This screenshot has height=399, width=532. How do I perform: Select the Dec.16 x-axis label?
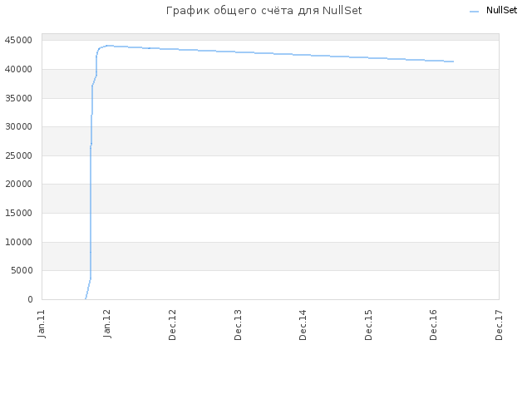point(433,325)
